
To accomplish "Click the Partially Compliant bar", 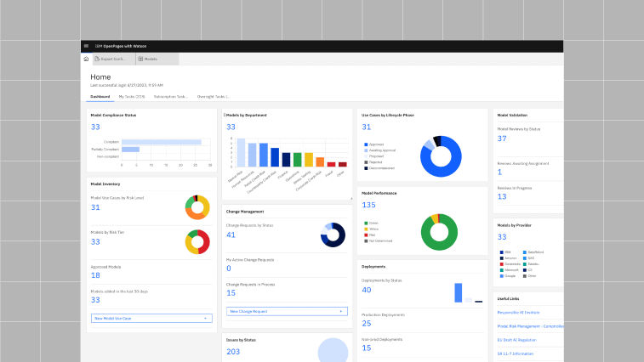I will coord(131,150).
